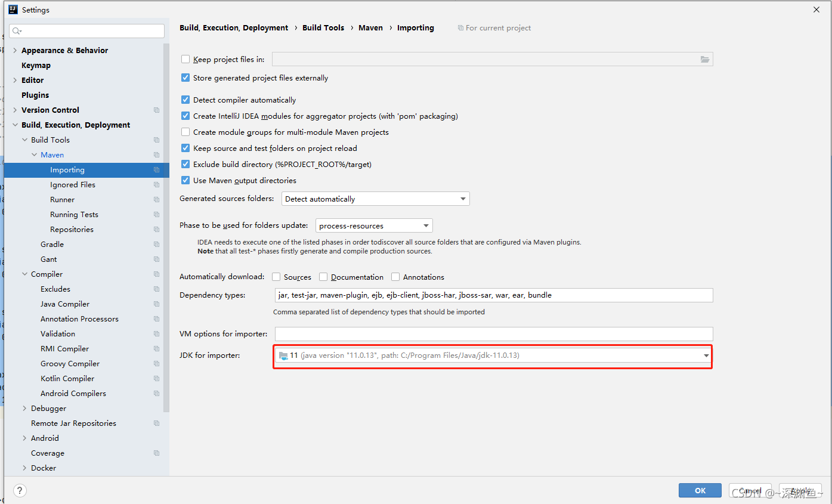Image resolution: width=832 pixels, height=504 pixels.
Task: Open Java Compiler settings
Action: click(x=65, y=304)
